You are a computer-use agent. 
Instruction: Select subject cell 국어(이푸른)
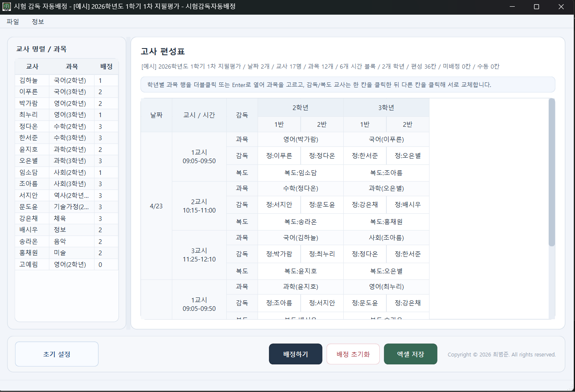(x=386, y=139)
